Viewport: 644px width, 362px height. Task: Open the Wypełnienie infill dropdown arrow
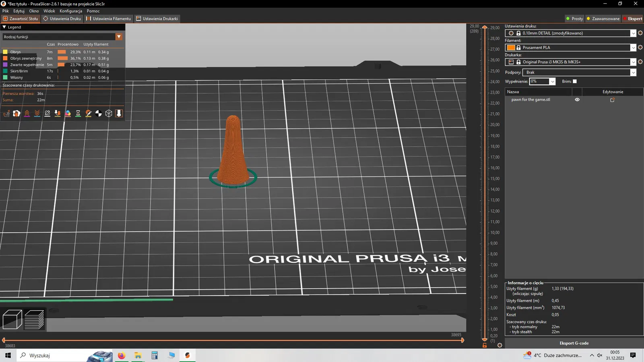click(553, 81)
